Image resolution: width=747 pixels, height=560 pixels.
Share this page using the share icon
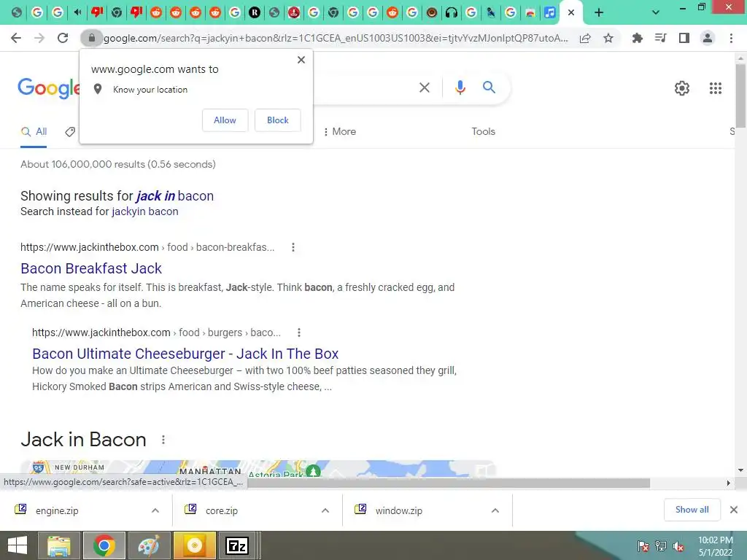(585, 38)
